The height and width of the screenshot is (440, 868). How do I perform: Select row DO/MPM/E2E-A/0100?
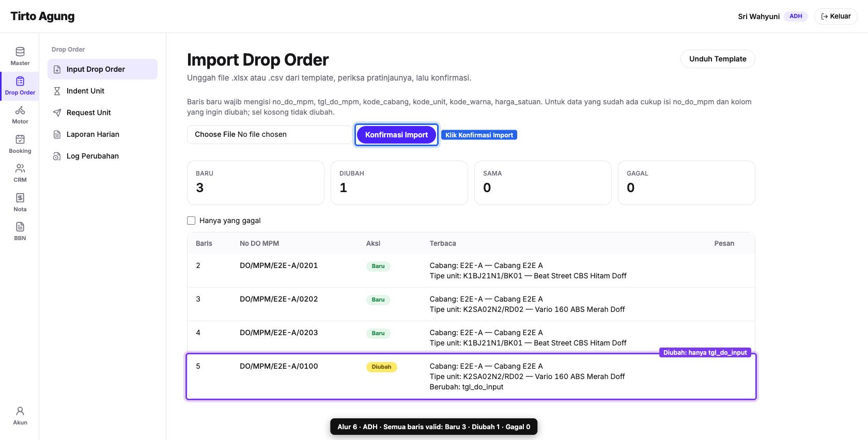point(471,376)
